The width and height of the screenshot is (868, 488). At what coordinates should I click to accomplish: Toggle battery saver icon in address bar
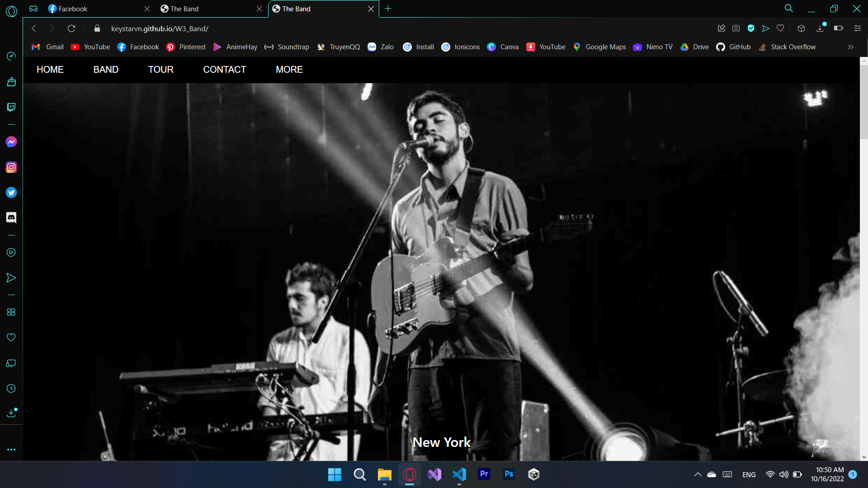[839, 28]
